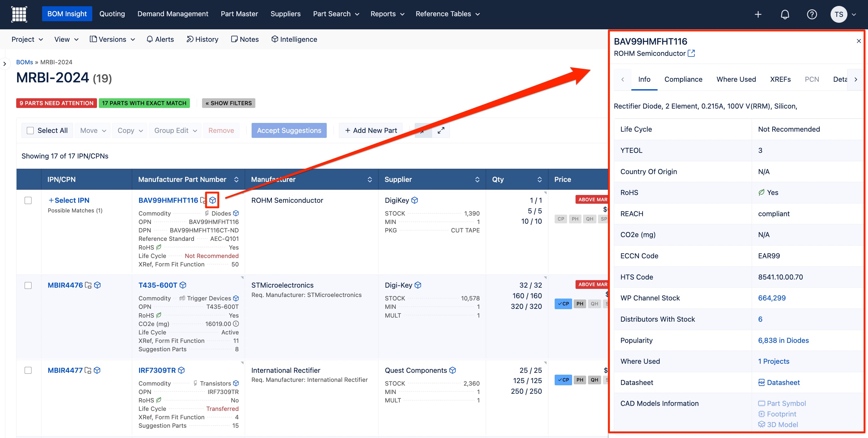Open cube icon next to Digi-Key supplier
Screen dimensions: 868x438
click(418, 285)
